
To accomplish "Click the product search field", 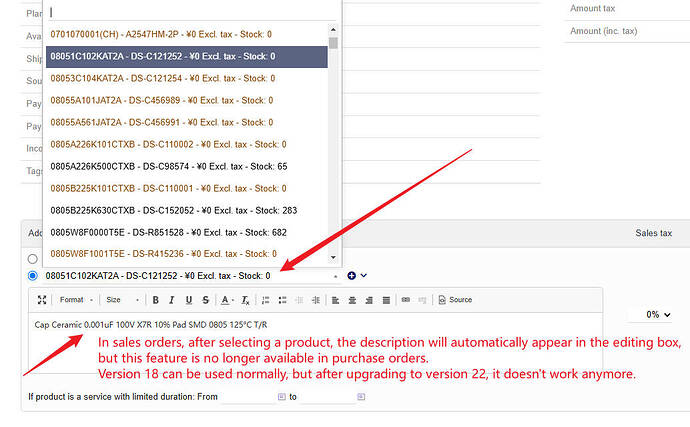I will click(x=190, y=12).
